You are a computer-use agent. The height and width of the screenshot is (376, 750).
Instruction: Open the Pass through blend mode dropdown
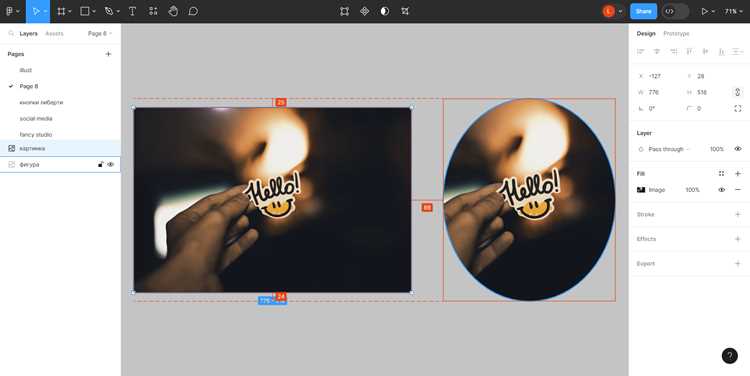(x=669, y=149)
